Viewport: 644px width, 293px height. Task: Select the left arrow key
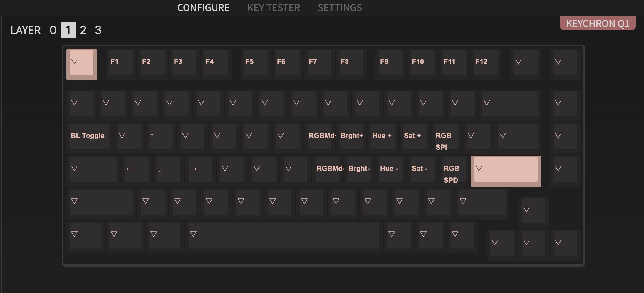point(137,171)
